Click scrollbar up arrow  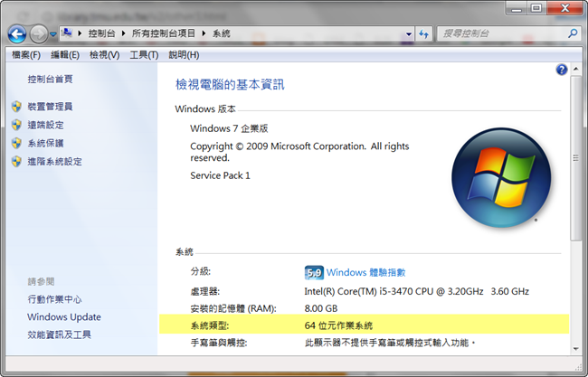coord(575,69)
